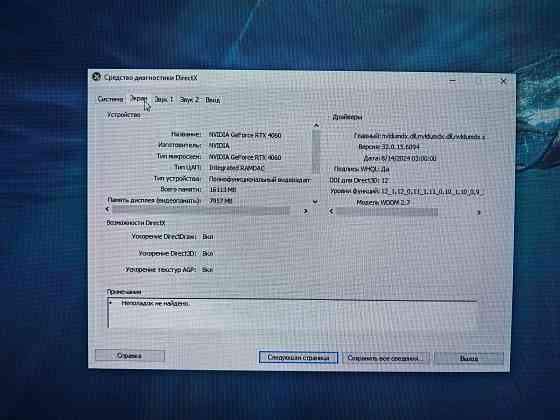Click the Следующая страница button
This screenshot has height=420, width=560.
[x=298, y=358]
